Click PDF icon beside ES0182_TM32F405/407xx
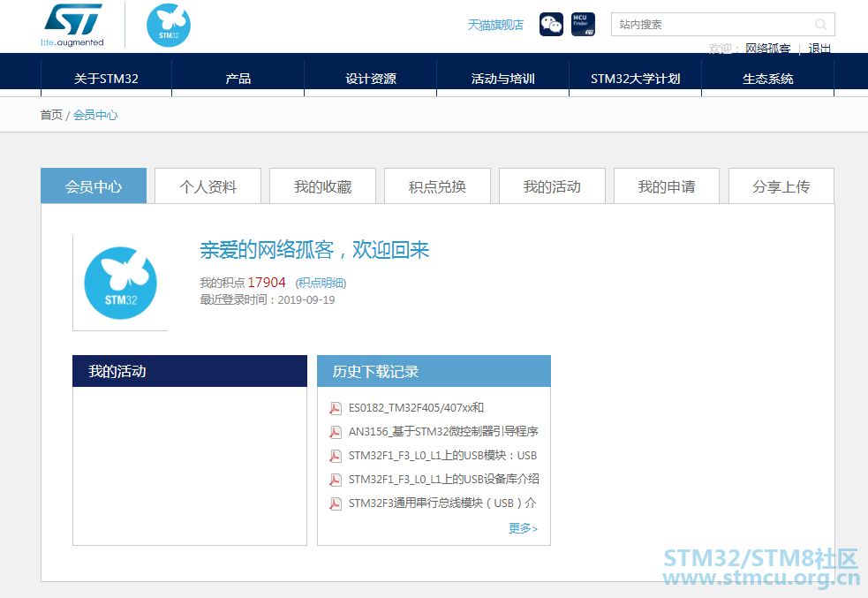 pyautogui.click(x=336, y=408)
